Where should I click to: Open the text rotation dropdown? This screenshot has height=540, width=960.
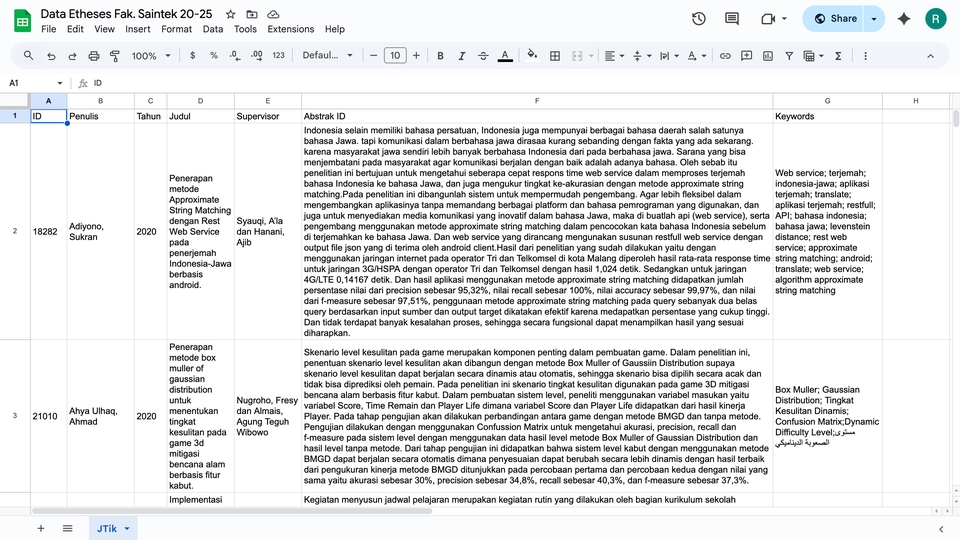pyautogui.click(x=697, y=56)
